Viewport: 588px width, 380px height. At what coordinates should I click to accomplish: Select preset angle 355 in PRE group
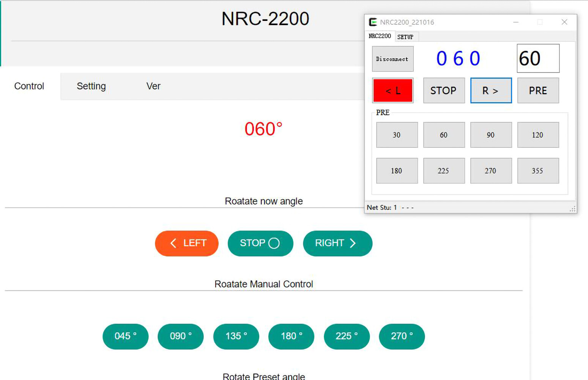coord(538,171)
